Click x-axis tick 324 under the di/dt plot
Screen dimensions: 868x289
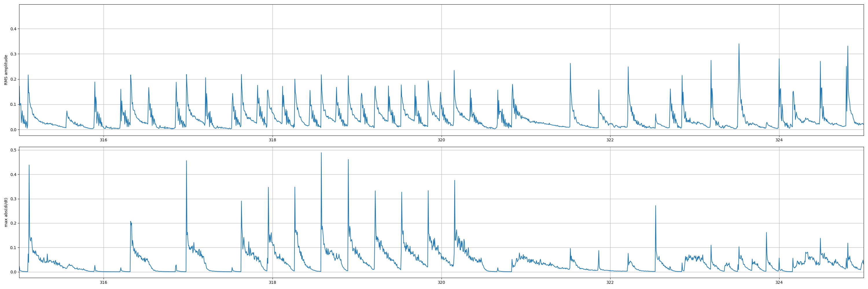pyautogui.click(x=779, y=283)
